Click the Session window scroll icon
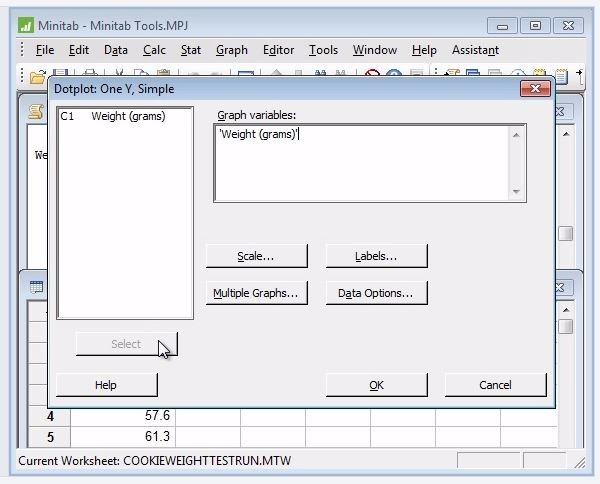The height and width of the screenshot is (484, 600). 36,112
